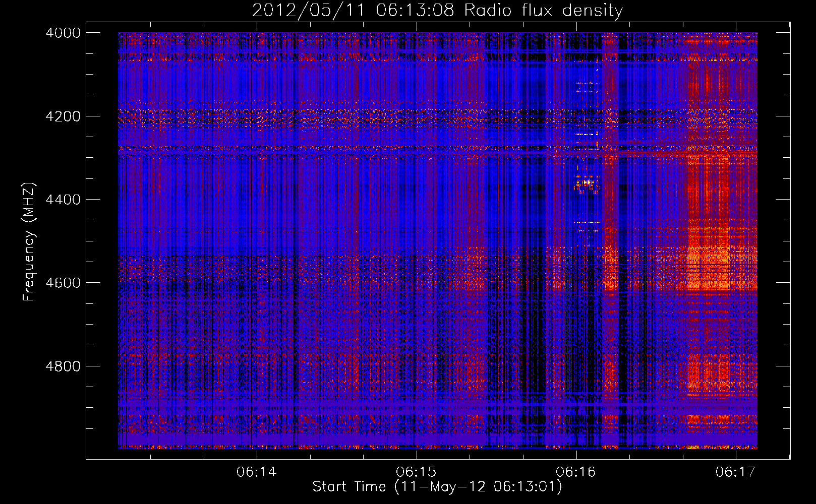
Task: Click the plot title '2012/05/11 06:13:08 Radio flux density'
Action: pyautogui.click(x=437, y=10)
